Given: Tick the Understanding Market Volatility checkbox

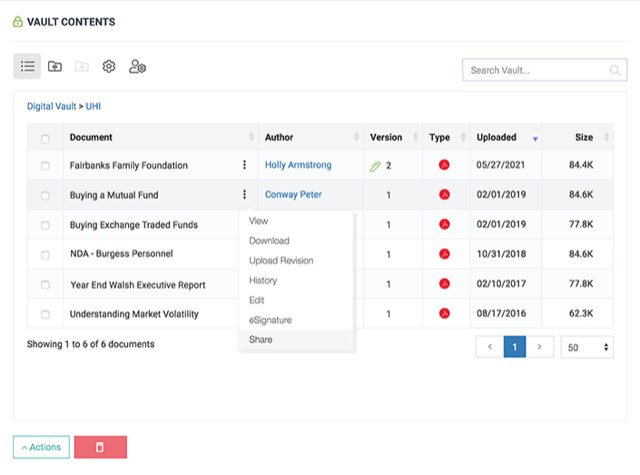Looking at the screenshot, I should point(45,314).
